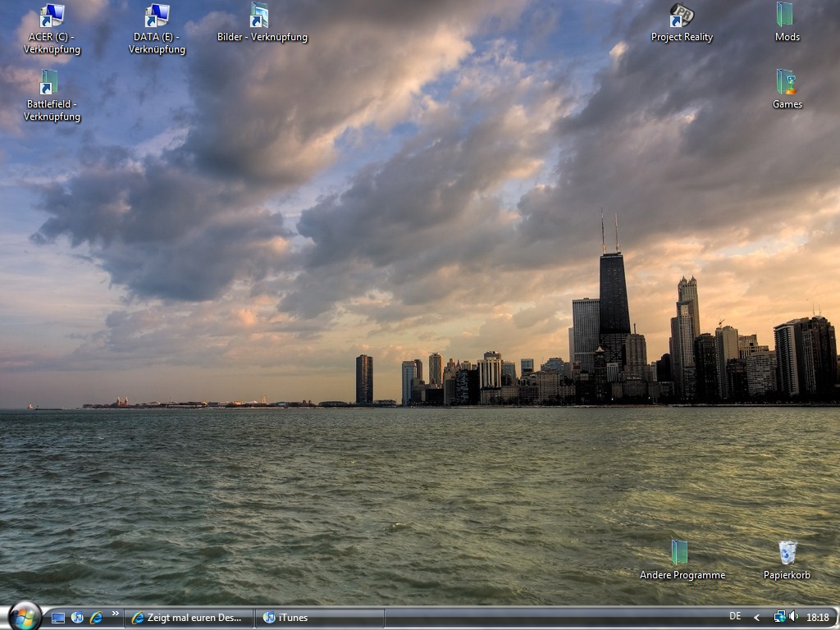Expand the quick launch overflow chevron

[116, 614]
